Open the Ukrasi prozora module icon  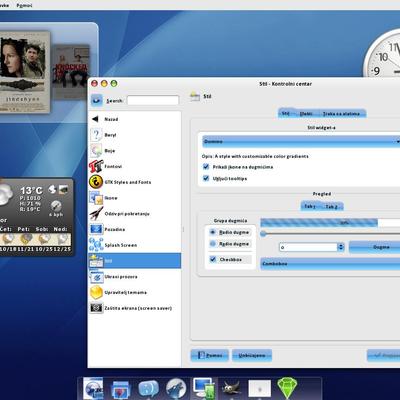point(96,277)
